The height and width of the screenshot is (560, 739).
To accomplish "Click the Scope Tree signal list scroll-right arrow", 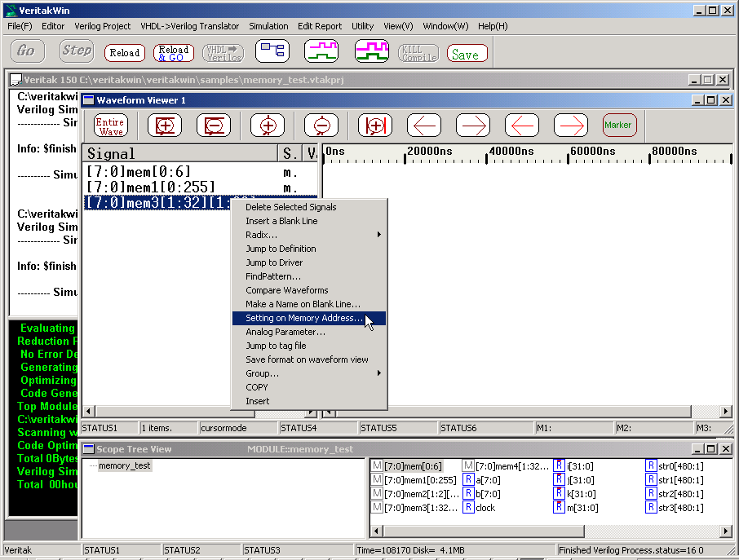I will [x=726, y=531].
